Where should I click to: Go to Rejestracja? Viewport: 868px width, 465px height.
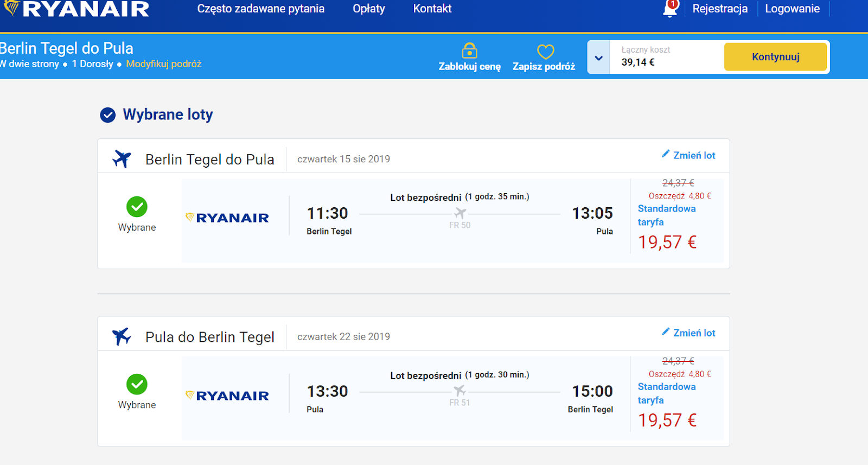(x=720, y=9)
